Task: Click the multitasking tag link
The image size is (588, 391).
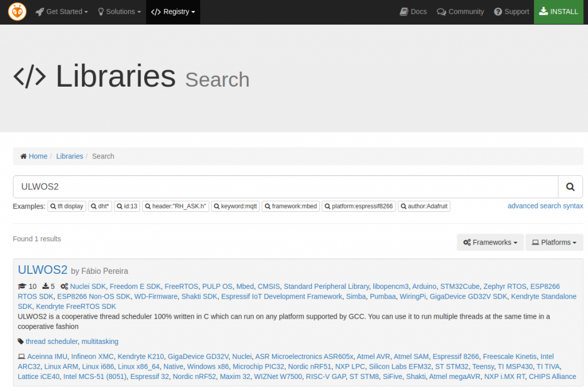Action: (99, 341)
